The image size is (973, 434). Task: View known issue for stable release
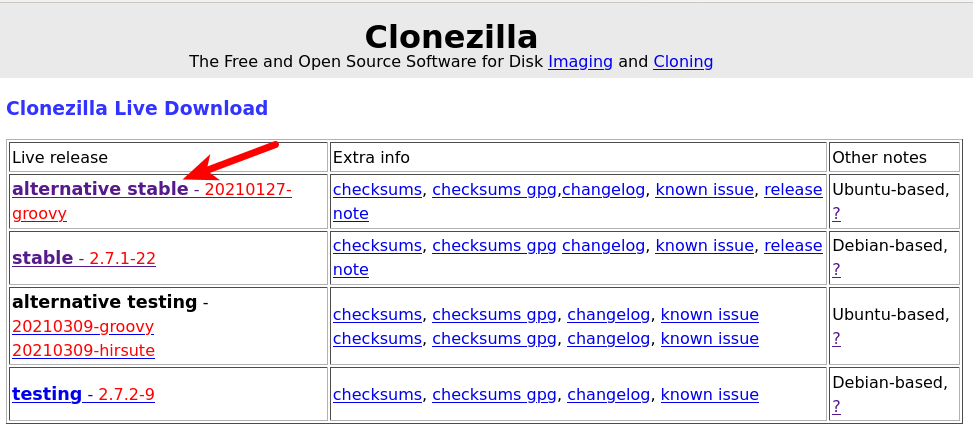[x=704, y=245]
